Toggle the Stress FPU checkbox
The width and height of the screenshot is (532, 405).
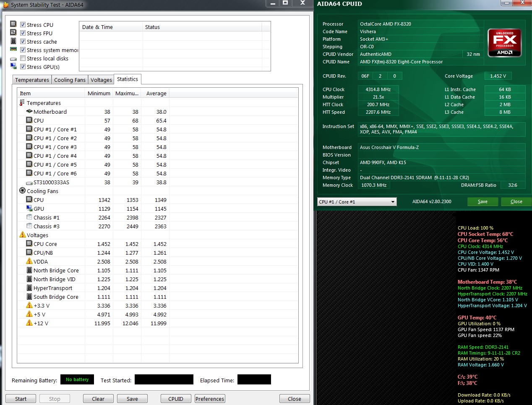point(23,33)
